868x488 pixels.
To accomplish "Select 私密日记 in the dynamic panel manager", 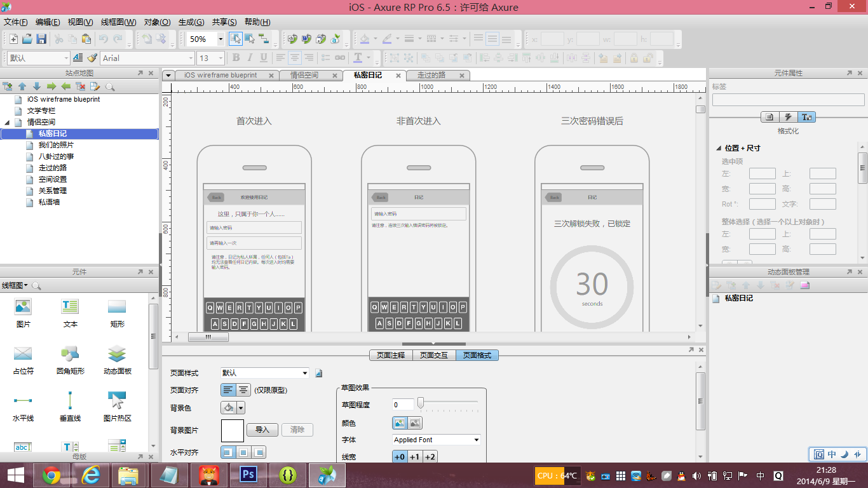I will coord(738,298).
